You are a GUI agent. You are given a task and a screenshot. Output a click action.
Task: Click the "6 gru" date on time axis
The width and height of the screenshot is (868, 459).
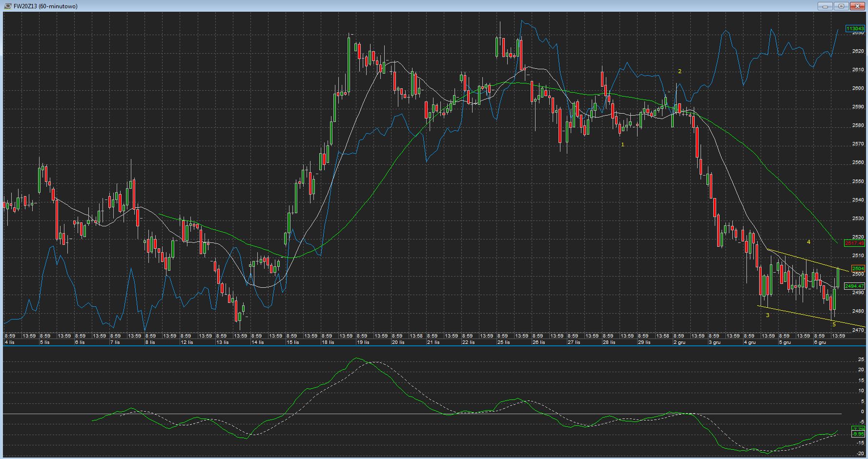coord(820,342)
